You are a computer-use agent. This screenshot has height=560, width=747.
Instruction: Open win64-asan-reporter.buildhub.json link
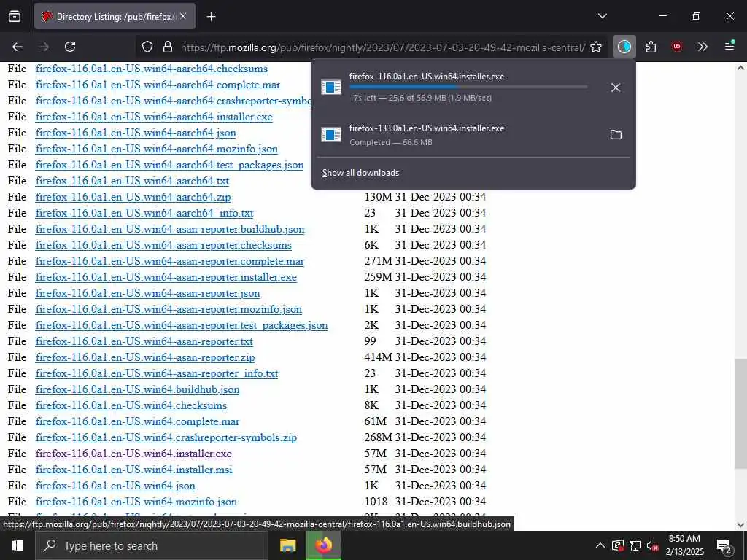click(169, 229)
